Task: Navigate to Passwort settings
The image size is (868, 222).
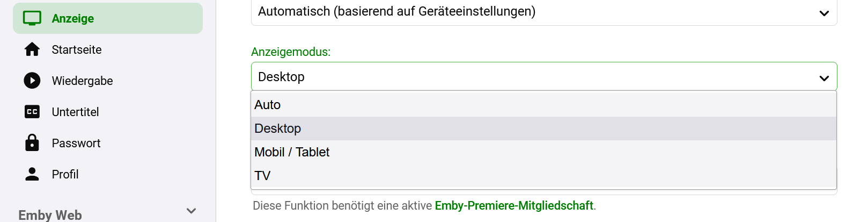Action: pos(76,143)
